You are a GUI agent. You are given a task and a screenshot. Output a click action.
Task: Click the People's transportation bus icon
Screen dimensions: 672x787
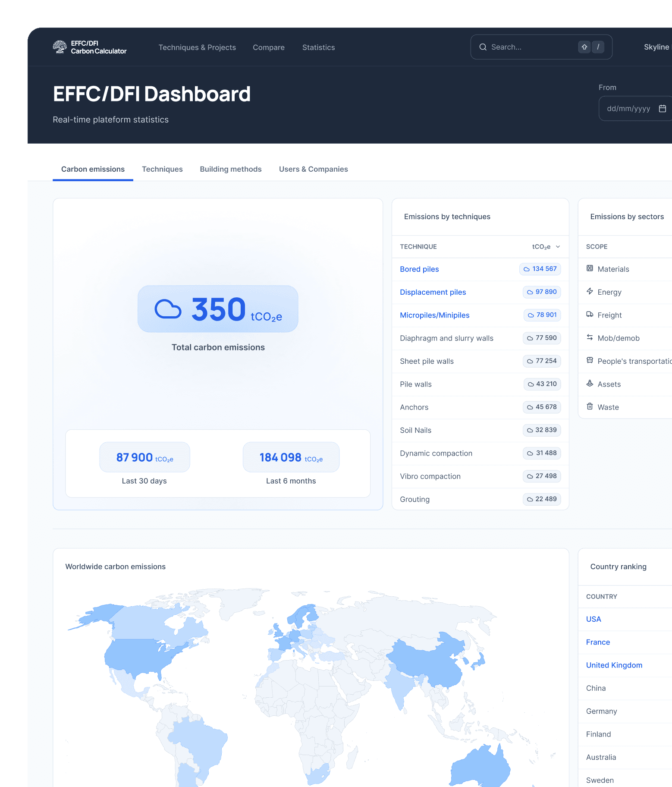pyautogui.click(x=590, y=360)
